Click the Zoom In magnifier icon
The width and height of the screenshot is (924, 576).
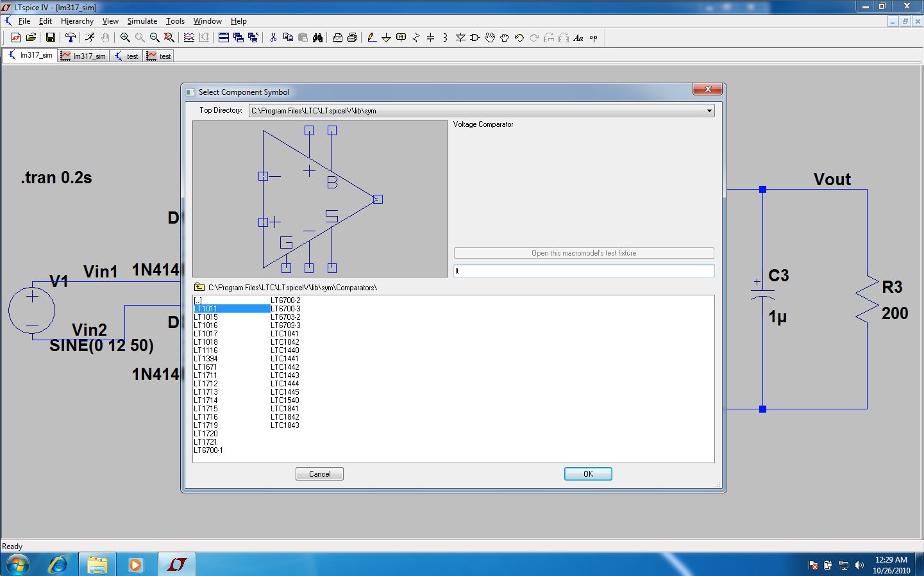click(x=125, y=38)
